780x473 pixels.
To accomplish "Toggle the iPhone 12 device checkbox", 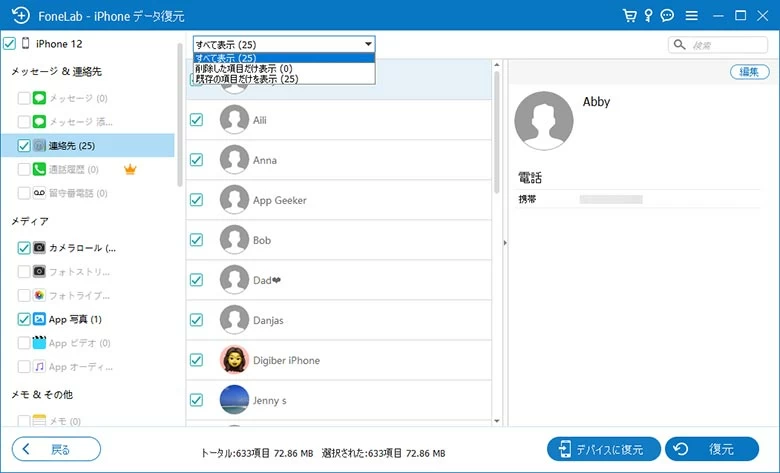I will tap(9, 43).
